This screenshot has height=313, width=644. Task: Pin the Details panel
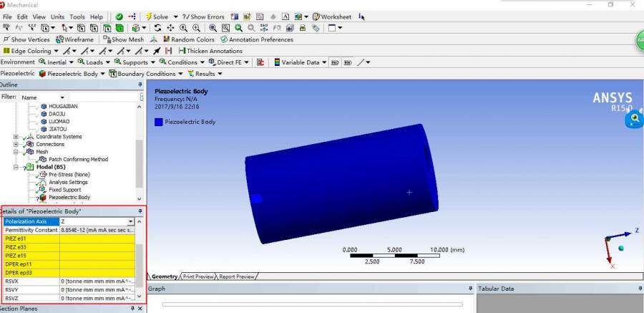[x=140, y=211]
